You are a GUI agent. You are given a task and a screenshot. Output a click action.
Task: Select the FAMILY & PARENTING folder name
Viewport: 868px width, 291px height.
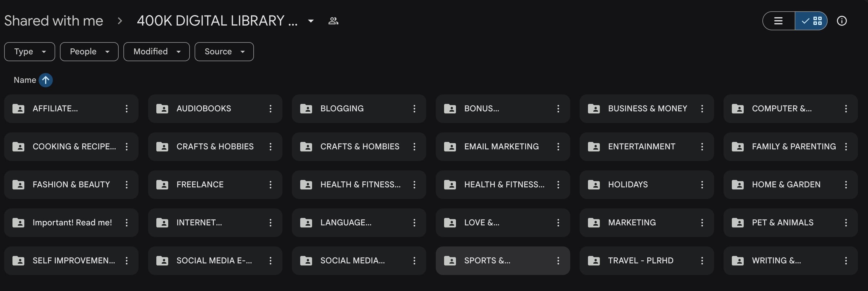pos(794,147)
